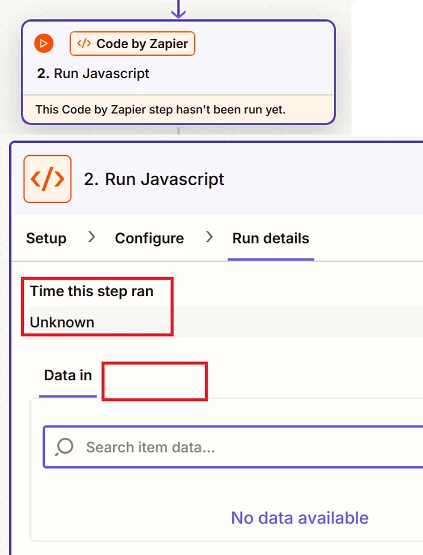Screen dimensions: 423x555
Task: Focus the Search item data field
Action: click(x=234, y=447)
